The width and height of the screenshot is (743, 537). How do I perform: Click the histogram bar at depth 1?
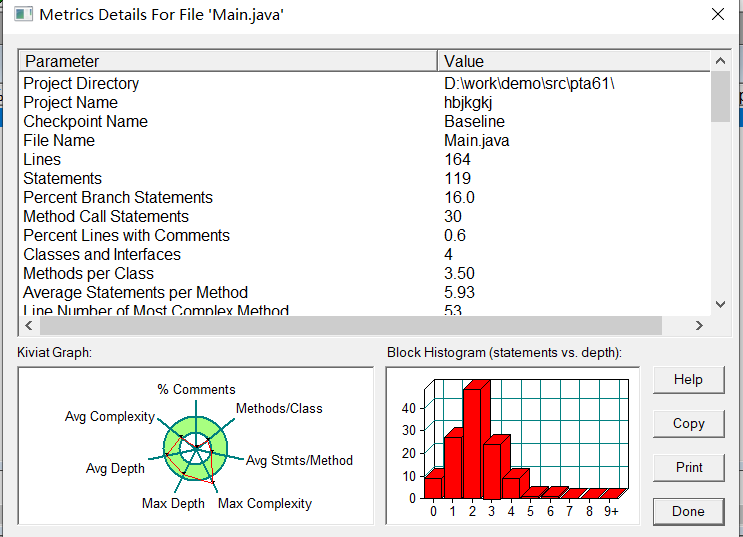(453, 465)
